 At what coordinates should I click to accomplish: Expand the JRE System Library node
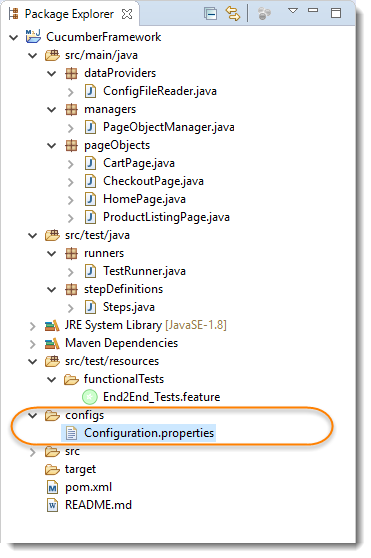(x=33, y=326)
